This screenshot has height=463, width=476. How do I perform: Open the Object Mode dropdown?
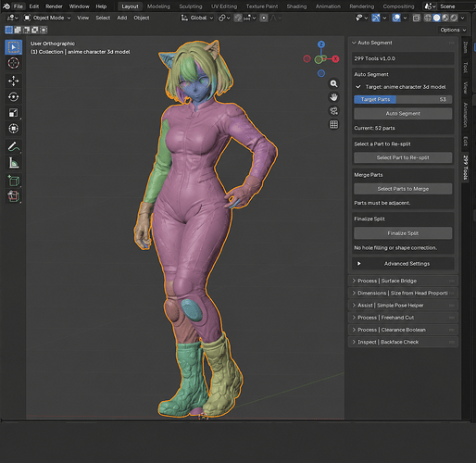point(47,18)
